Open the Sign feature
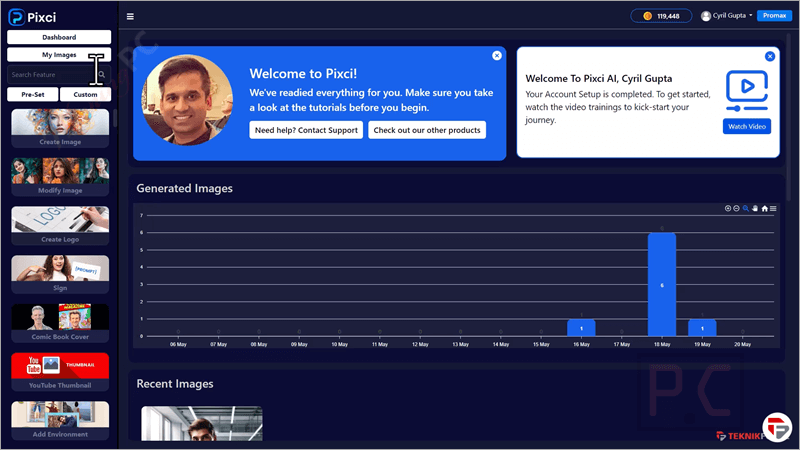The width and height of the screenshot is (800, 450). click(x=60, y=274)
